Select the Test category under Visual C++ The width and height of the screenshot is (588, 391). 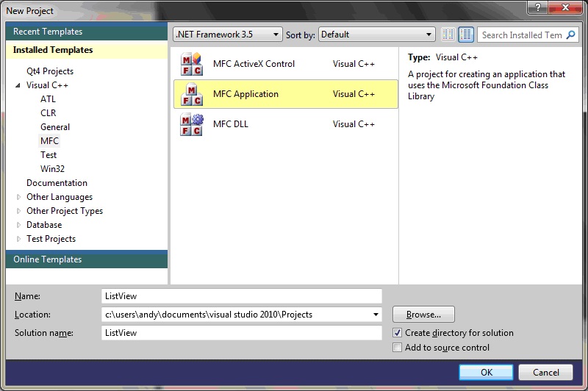[x=49, y=155]
